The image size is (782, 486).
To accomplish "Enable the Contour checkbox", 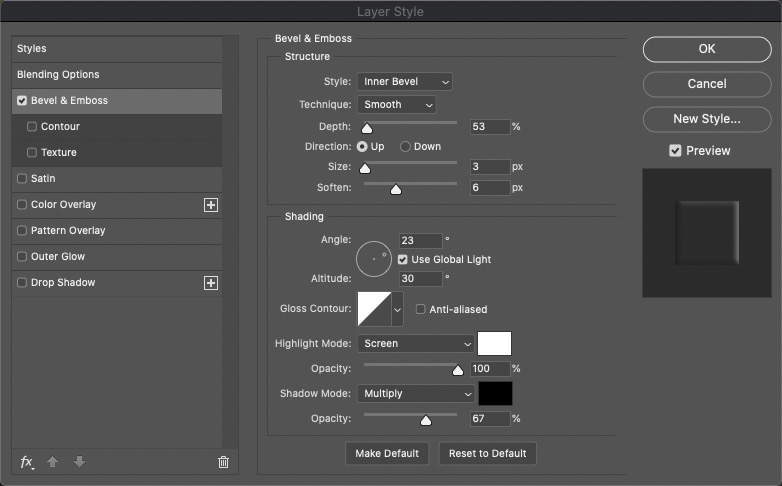I will (32, 126).
